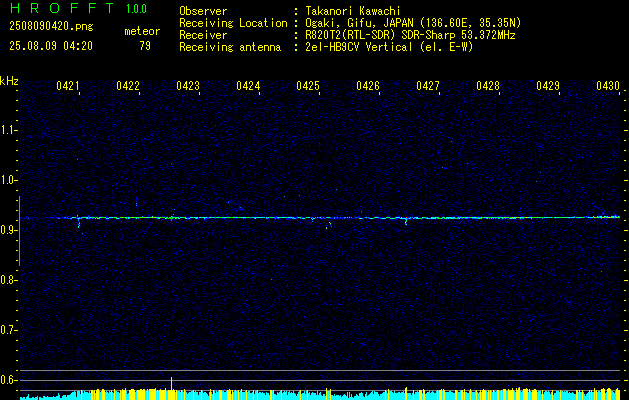Click the Observer label

pos(203,11)
